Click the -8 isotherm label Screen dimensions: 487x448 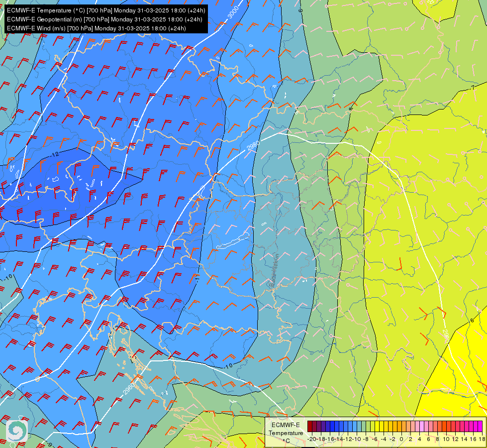[351, 108]
